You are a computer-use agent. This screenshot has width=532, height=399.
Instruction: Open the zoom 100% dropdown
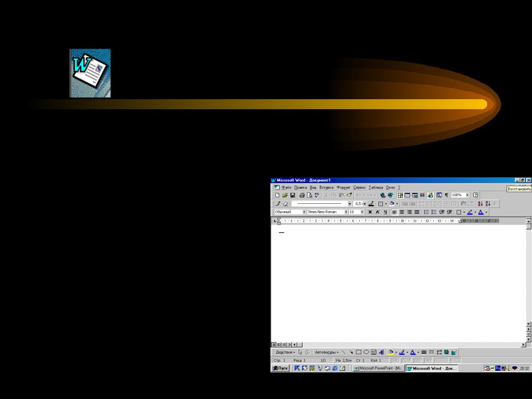pos(467,195)
